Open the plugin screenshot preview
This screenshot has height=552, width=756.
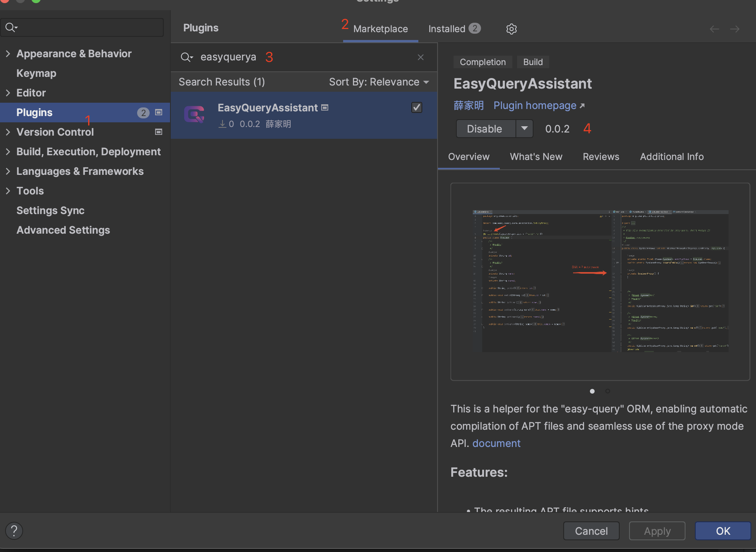click(600, 281)
